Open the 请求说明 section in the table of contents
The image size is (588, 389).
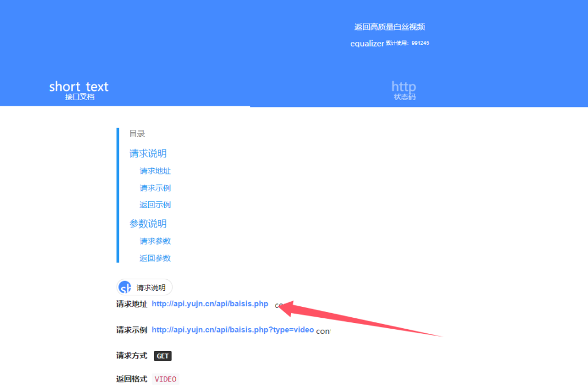pyautogui.click(x=148, y=153)
